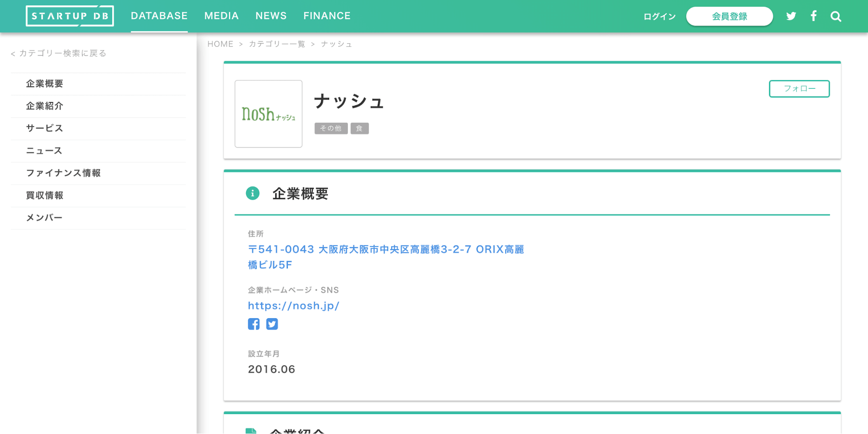
Task: Open the company's Twitter page icon
Action: pyautogui.click(x=272, y=324)
